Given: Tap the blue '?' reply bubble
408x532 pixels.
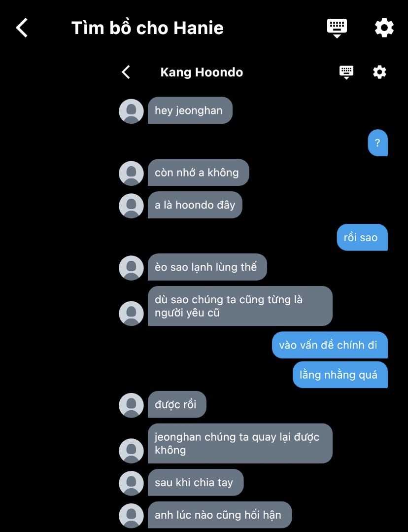Looking at the screenshot, I should tap(377, 142).
